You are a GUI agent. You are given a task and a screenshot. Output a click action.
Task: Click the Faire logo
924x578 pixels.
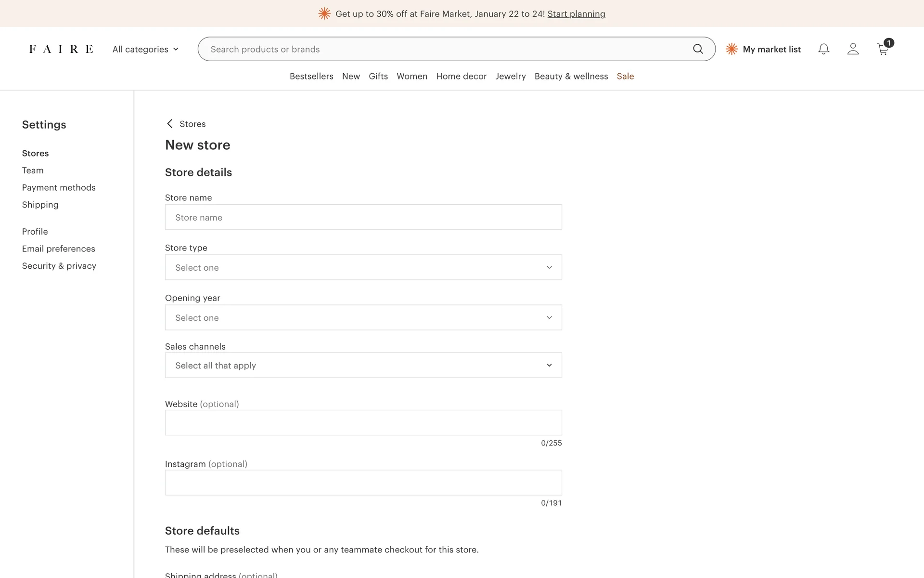(61, 49)
